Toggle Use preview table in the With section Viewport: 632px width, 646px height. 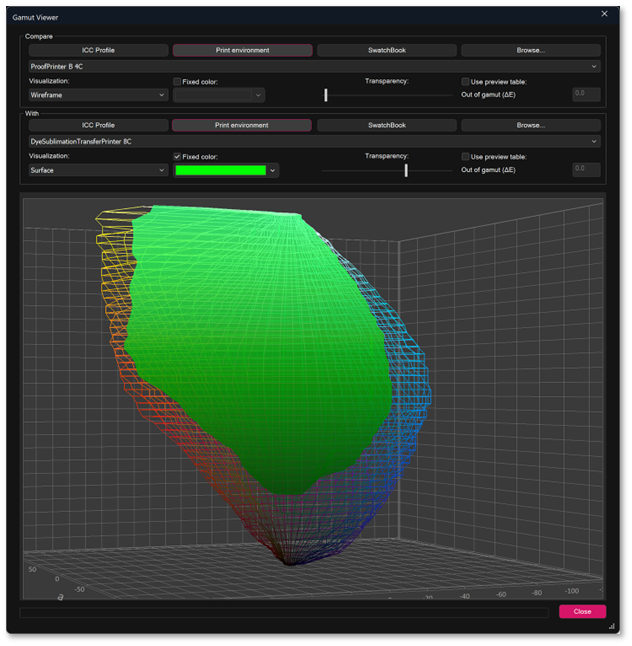(x=466, y=157)
